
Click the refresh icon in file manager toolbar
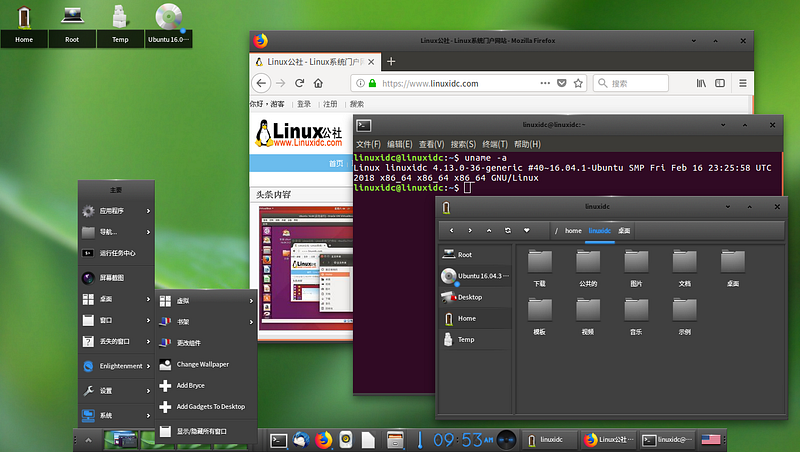click(x=508, y=230)
